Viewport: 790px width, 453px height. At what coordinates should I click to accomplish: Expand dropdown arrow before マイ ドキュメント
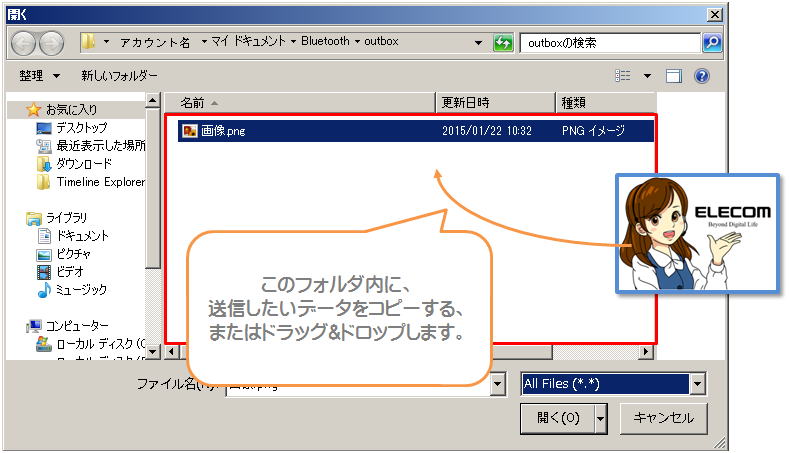coord(204,42)
